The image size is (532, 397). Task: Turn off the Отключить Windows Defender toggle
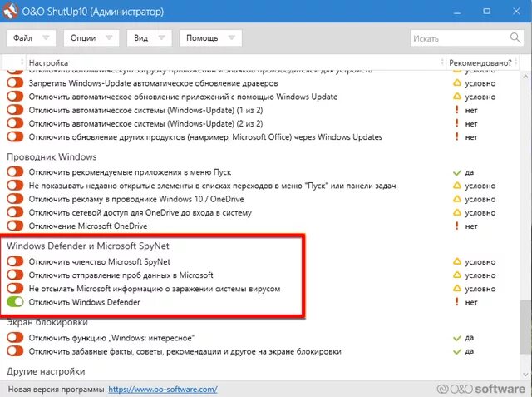15,301
